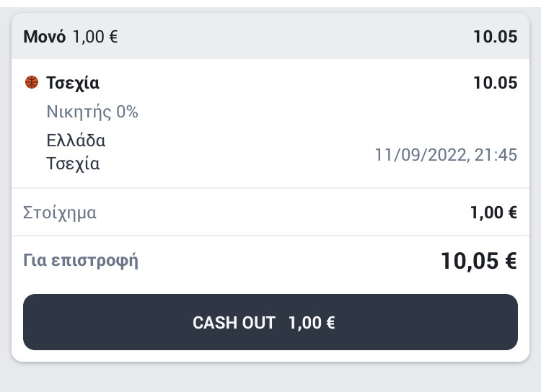Click the 10.05 total odds in header
541x392 pixels.
pyautogui.click(x=495, y=37)
